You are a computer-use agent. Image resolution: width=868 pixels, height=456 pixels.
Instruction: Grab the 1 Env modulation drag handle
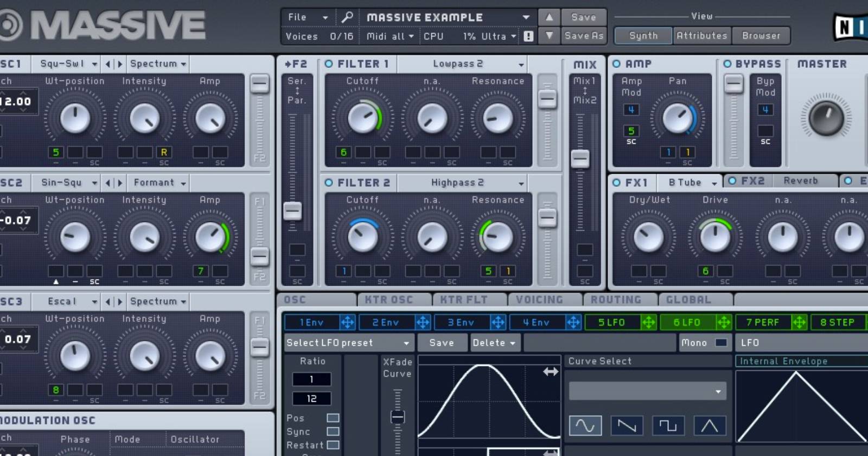pyautogui.click(x=347, y=322)
